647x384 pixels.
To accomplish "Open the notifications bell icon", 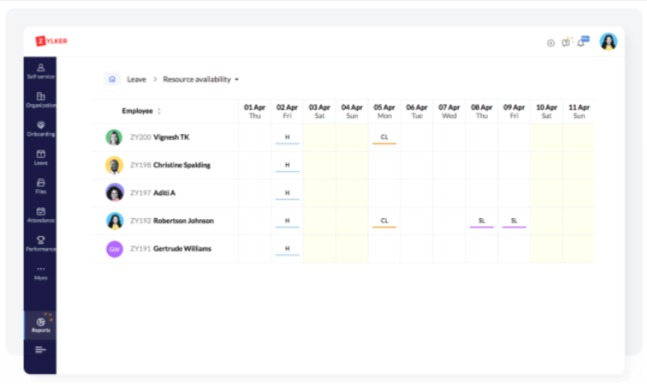I will click(x=581, y=42).
